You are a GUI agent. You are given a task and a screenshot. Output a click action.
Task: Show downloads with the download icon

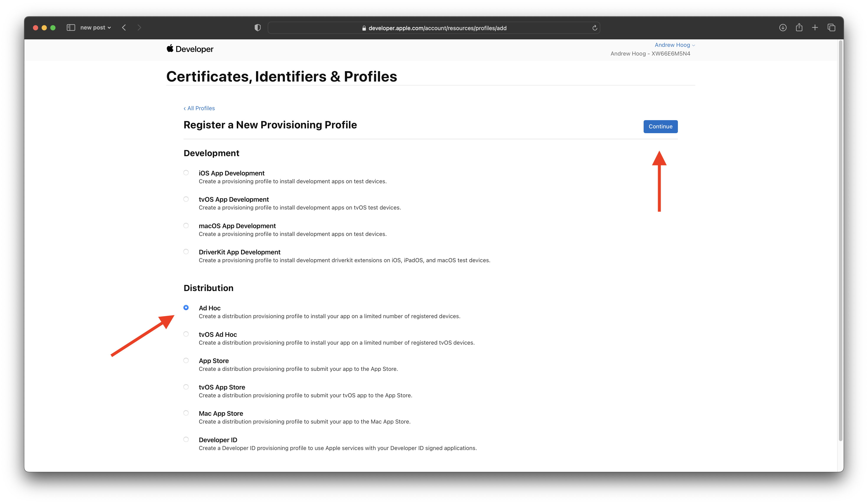pos(783,28)
